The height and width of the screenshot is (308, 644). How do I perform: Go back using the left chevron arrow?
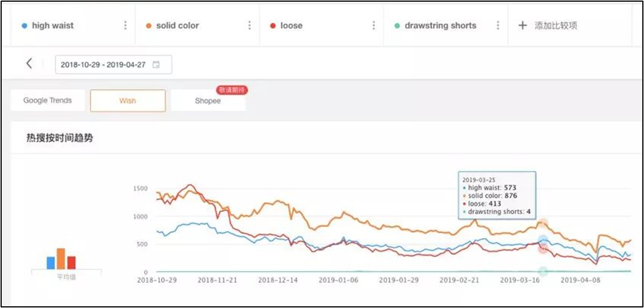click(x=30, y=64)
